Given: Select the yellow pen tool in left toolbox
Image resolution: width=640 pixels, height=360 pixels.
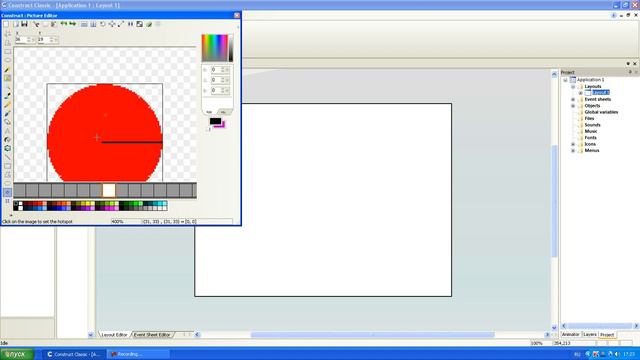Looking at the screenshot, I should (7, 105).
